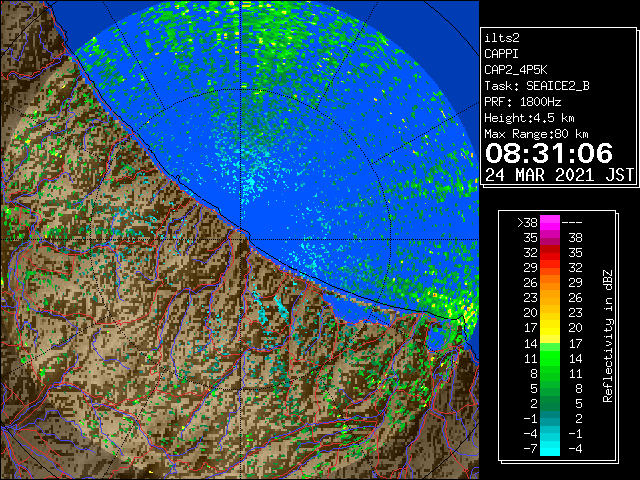This screenshot has height=480, width=640.
Task: Pick the orange 26–29 dBZ legend band
Action: [550, 283]
